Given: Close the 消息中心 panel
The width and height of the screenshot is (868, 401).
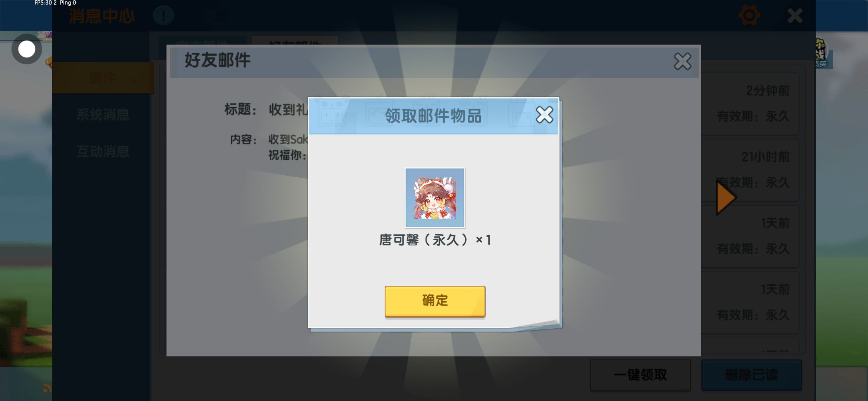Looking at the screenshot, I should click(x=795, y=16).
